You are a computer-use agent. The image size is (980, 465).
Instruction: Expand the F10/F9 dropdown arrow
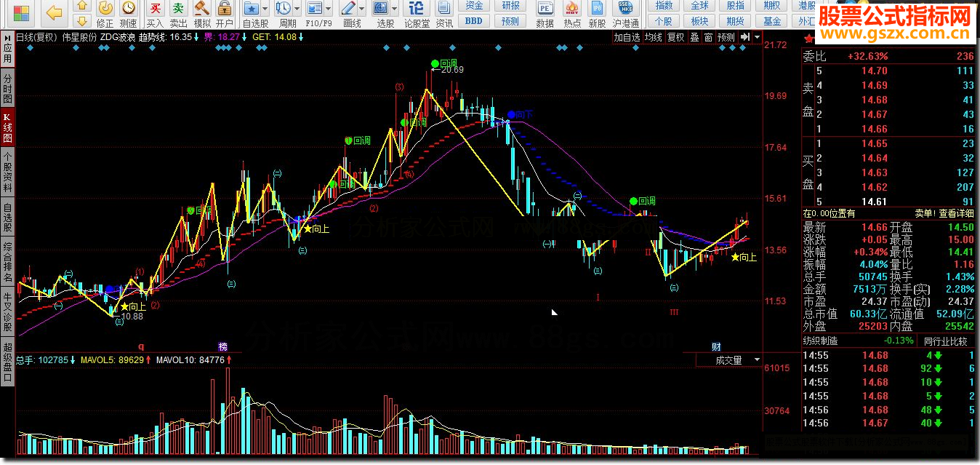coord(328,9)
